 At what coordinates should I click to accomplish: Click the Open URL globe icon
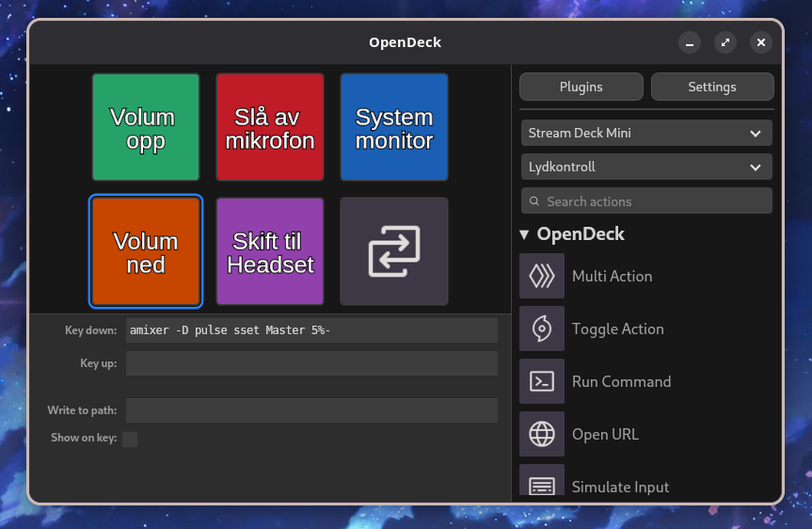(x=542, y=434)
